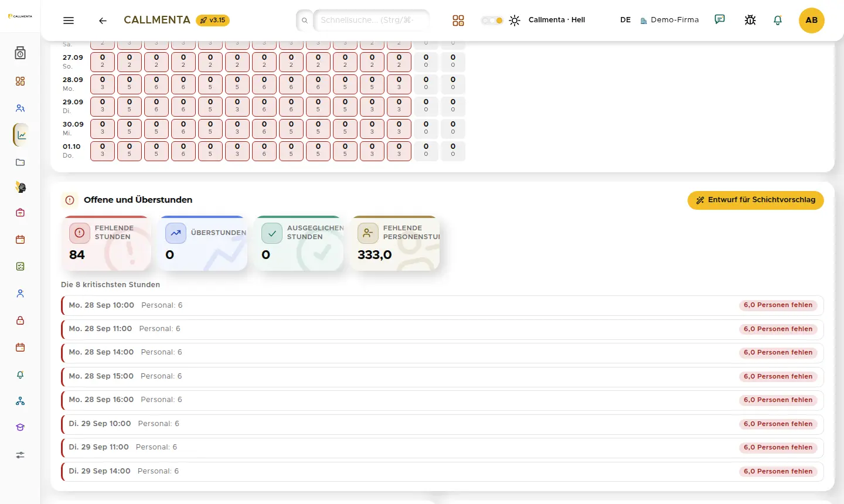Image resolution: width=844 pixels, height=504 pixels.
Task: Click the first cell of row 28.09
Action: [x=103, y=84]
